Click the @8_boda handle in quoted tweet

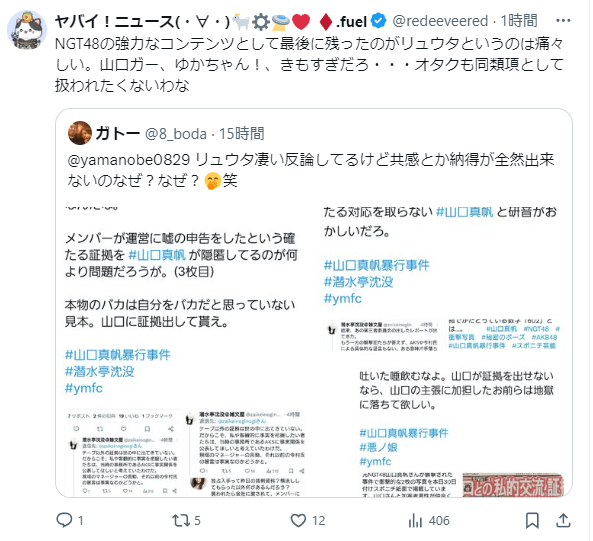click(176, 134)
